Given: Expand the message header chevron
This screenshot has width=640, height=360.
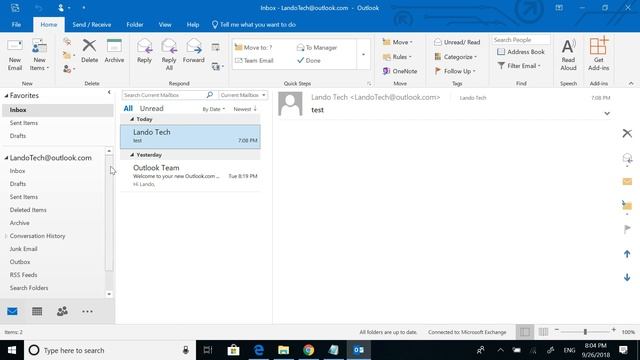Looking at the screenshot, I should [x=607, y=113].
